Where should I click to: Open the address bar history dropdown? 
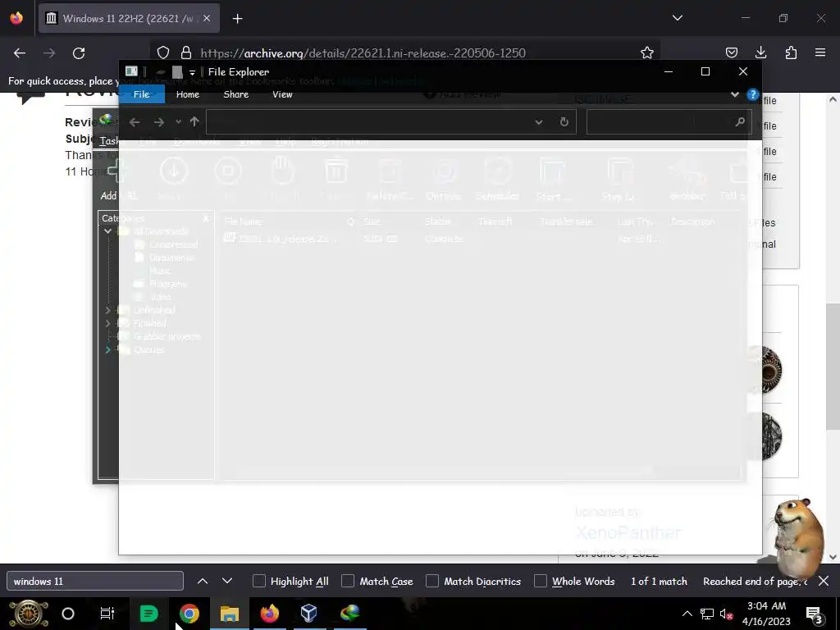tap(539, 122)
